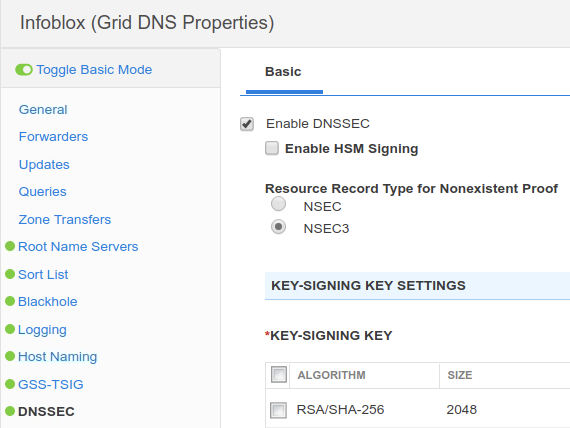Toggle the Basic Mode switch
This screenshot has height=428, width=570.
coord(24,69)
